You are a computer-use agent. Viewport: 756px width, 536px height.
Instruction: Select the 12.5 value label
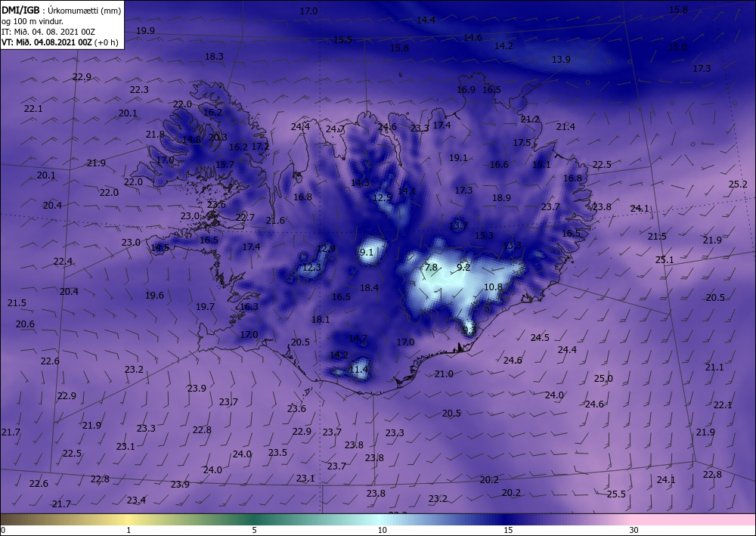coord(383,197)
